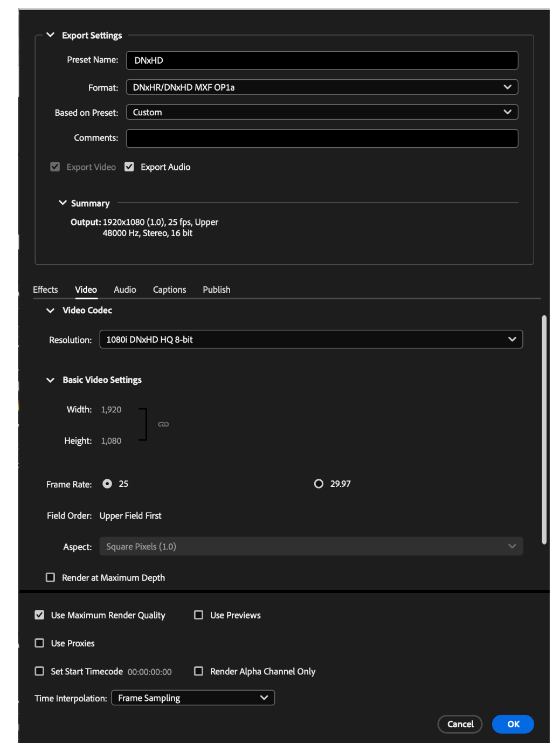The image size is (560, 744).
Task: Switch to the Audio tab
Action: [x=125, y=290]
